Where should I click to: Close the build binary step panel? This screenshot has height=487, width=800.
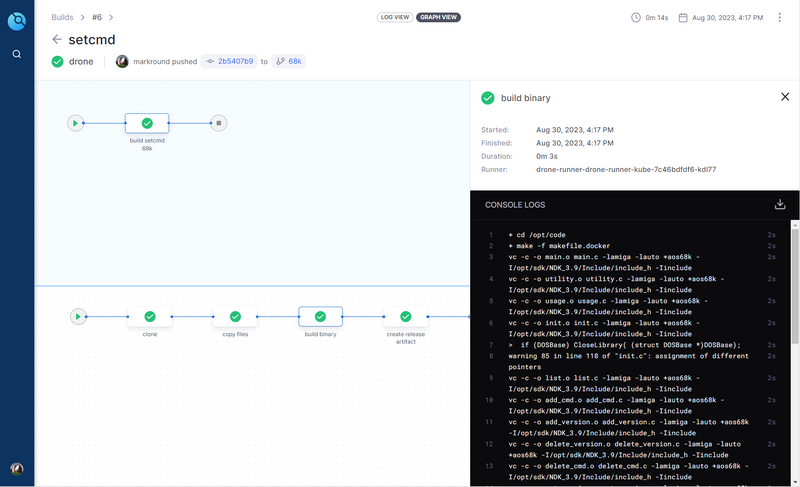[x=785, y=97]
